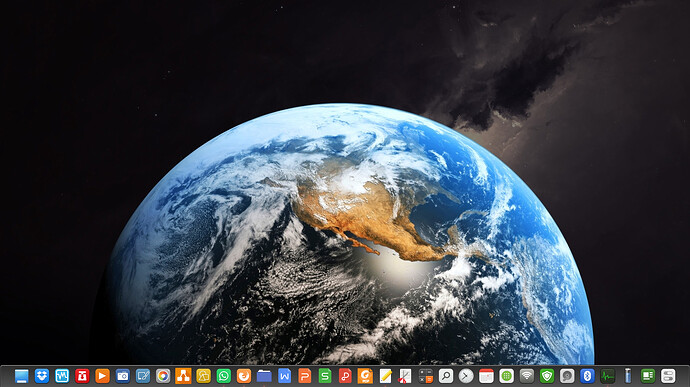This screenshot has height=387, width=690.
Task: Open the scissors document cutter icon
Action: pyautogui.click(x=405, y=376)
